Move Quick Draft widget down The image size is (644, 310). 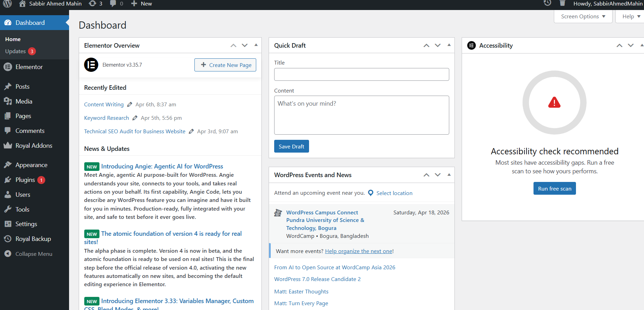pyautogui.click(x=438, y=45)
